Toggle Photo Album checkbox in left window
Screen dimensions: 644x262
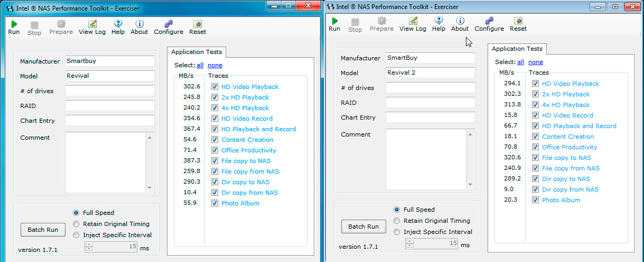(214, 203)
